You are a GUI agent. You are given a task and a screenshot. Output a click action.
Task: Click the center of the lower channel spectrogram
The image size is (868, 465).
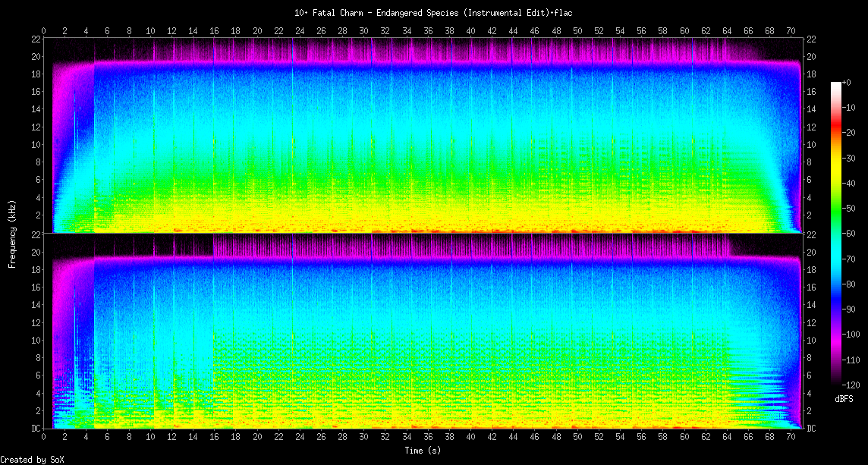[x=423, y=331]
